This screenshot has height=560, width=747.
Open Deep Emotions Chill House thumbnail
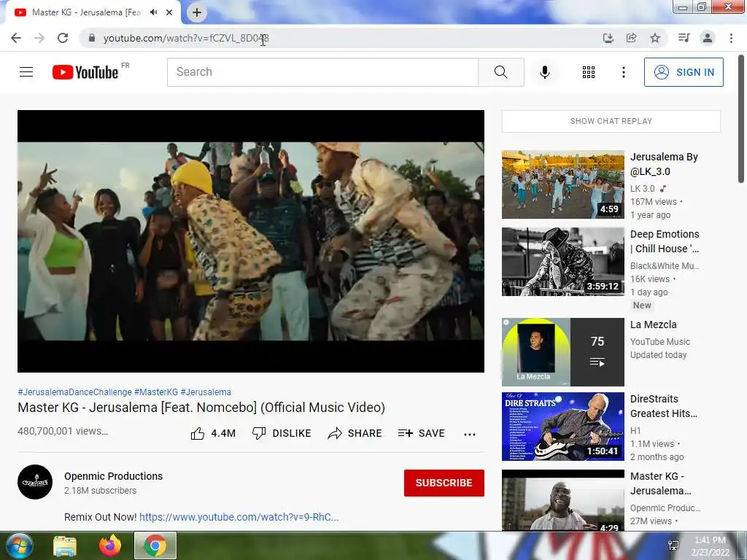click(562, 262)
